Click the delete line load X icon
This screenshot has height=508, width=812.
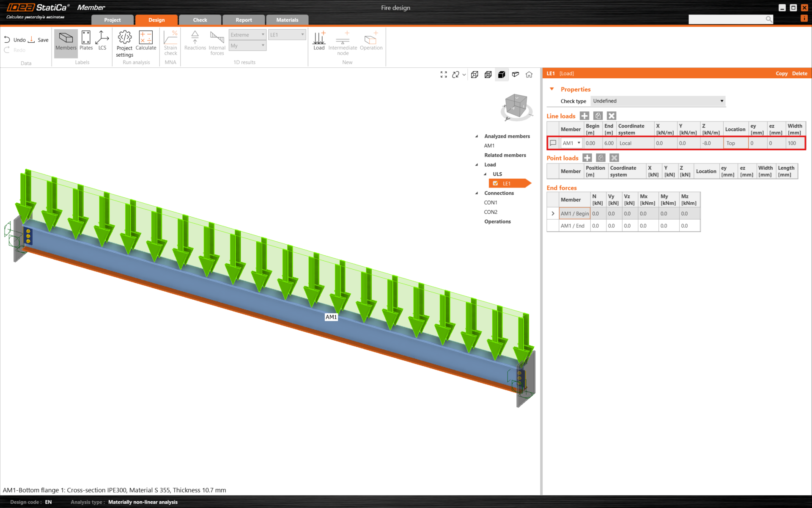point(612,116)
